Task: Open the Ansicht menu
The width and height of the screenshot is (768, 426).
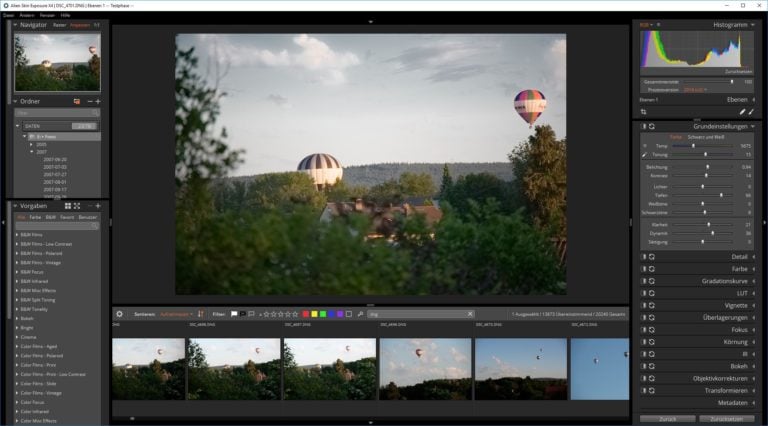Action: [26, 16]
